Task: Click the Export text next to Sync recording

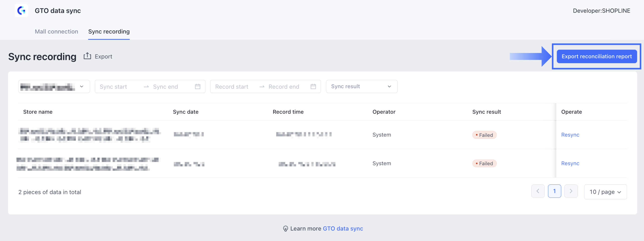Action: coord(103,56)
